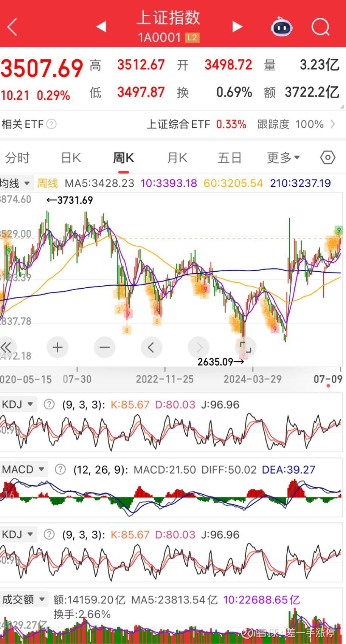
Task: Tap the 2635.09 low marker label
Action: coord(221,362)
